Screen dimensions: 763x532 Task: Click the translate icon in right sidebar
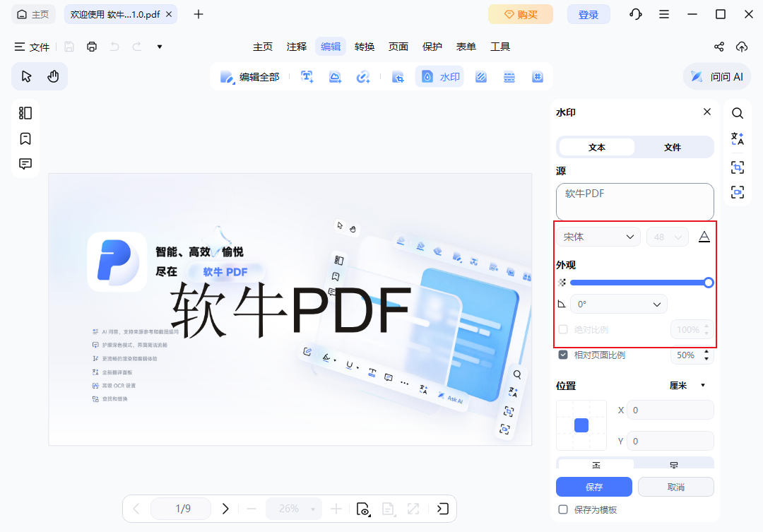[x=738, y=139]
